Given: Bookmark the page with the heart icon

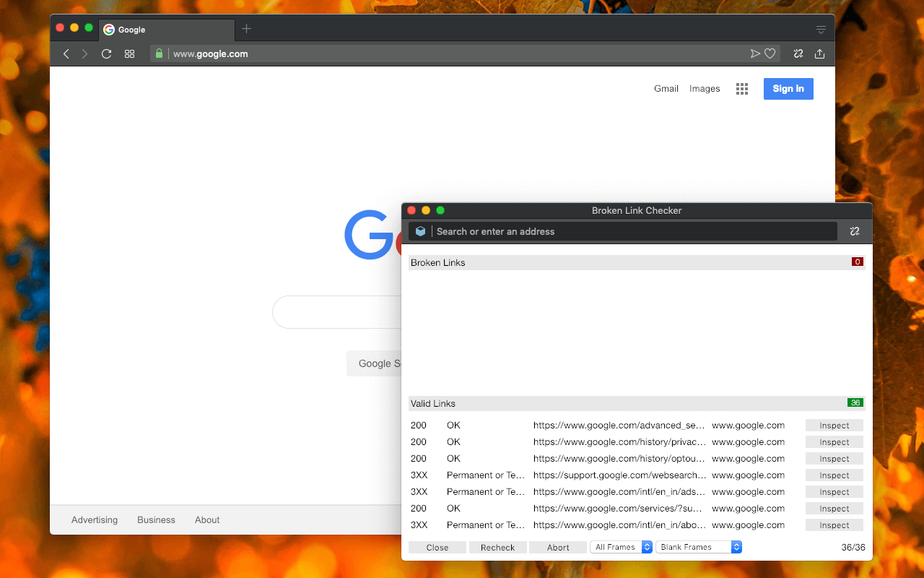Looking at the screenshot, I should pos(770,53).
